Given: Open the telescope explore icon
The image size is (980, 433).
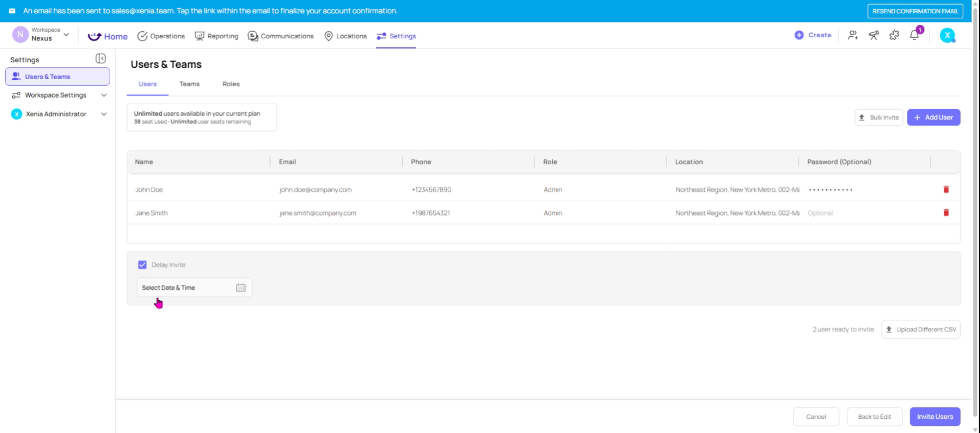Looking at the screenshot, I should [x=874, y=35].
